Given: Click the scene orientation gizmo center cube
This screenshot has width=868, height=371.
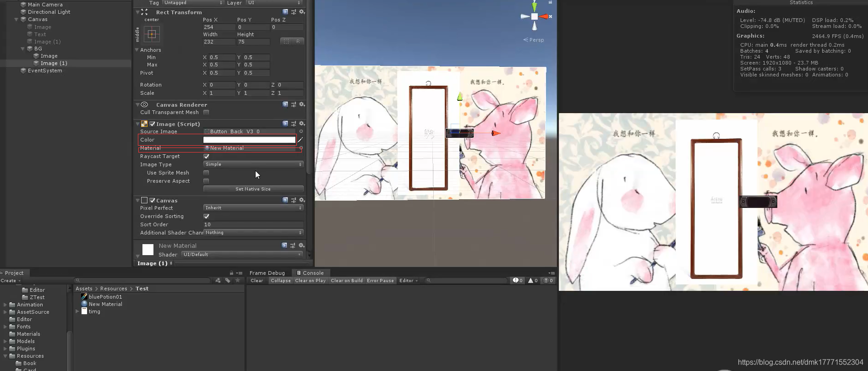Looking at the screenshot, I should point(534,16).
